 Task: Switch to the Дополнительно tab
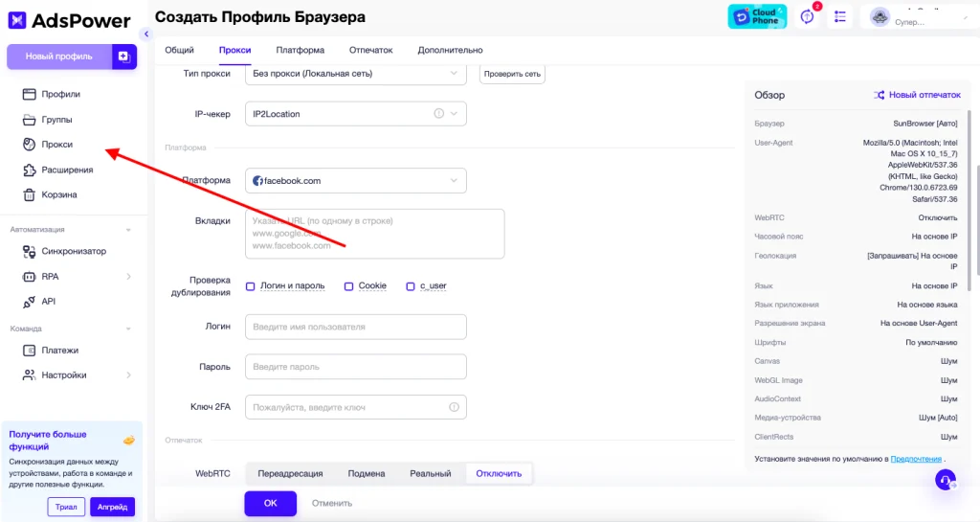point(450,50)
